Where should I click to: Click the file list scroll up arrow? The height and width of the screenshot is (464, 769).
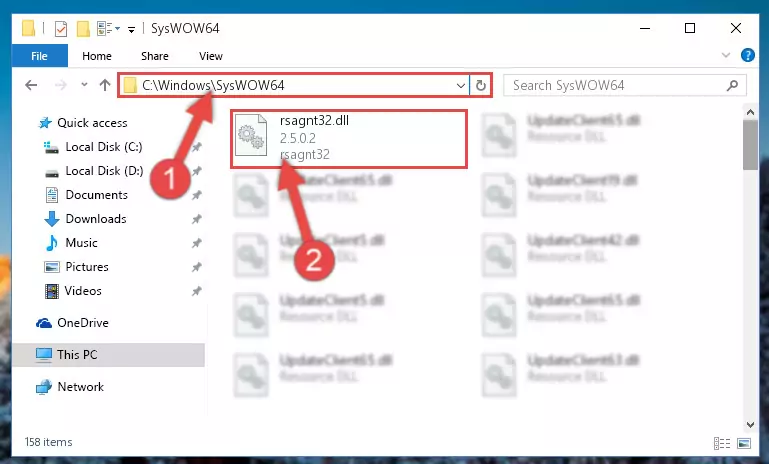[x=750, y=112]
